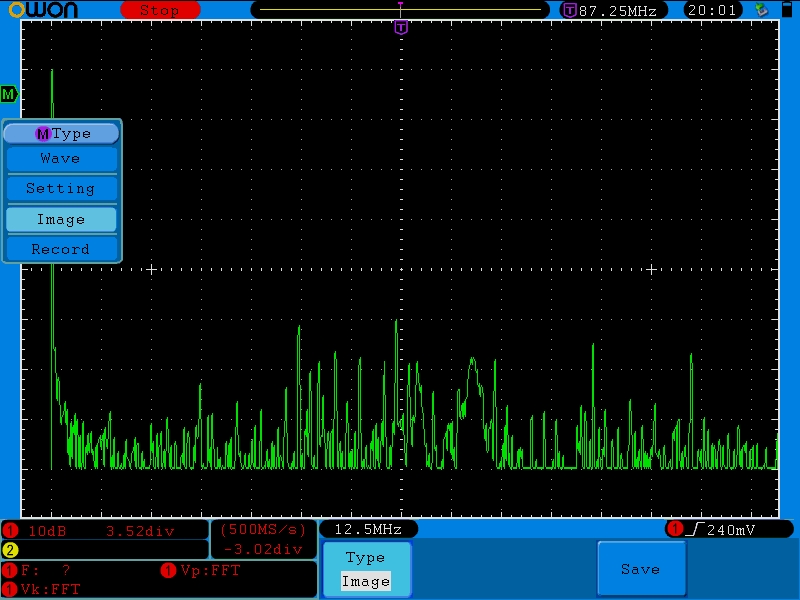Click the green M math channel marker
This screenshot has width=800, height=600.
tap(9, 94)
